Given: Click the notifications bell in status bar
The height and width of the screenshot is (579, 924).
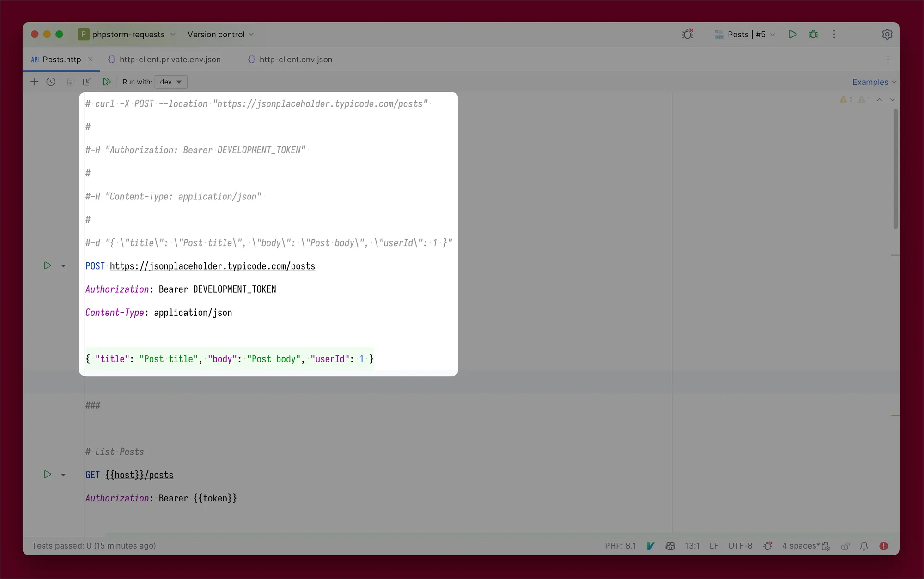Looking at the screenshot, I should pos(864,546).
